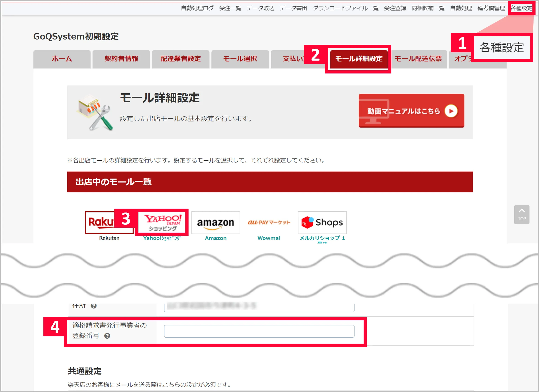Click the help icon next to 登録番号
The image size is (539, 392).
(107, 336)
